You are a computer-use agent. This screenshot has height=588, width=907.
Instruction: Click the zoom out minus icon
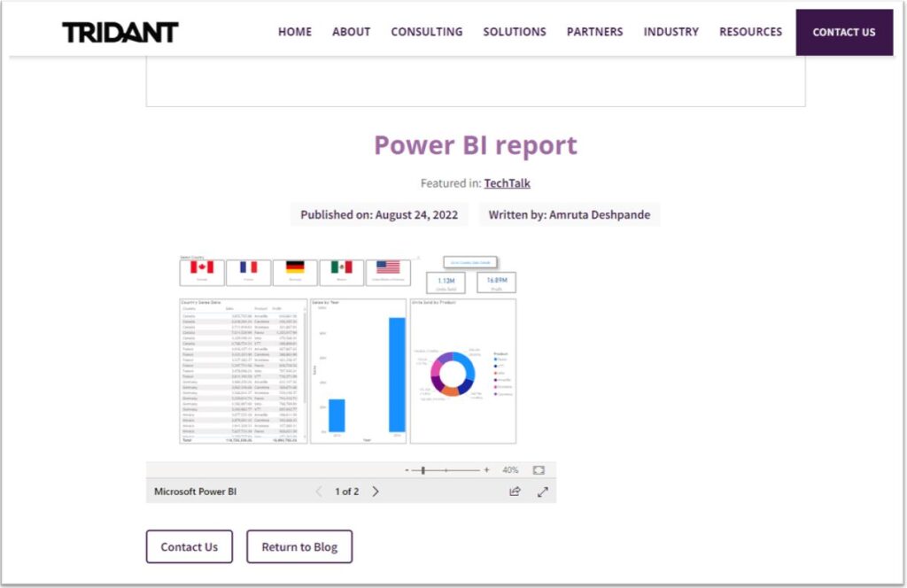point(407,469)
